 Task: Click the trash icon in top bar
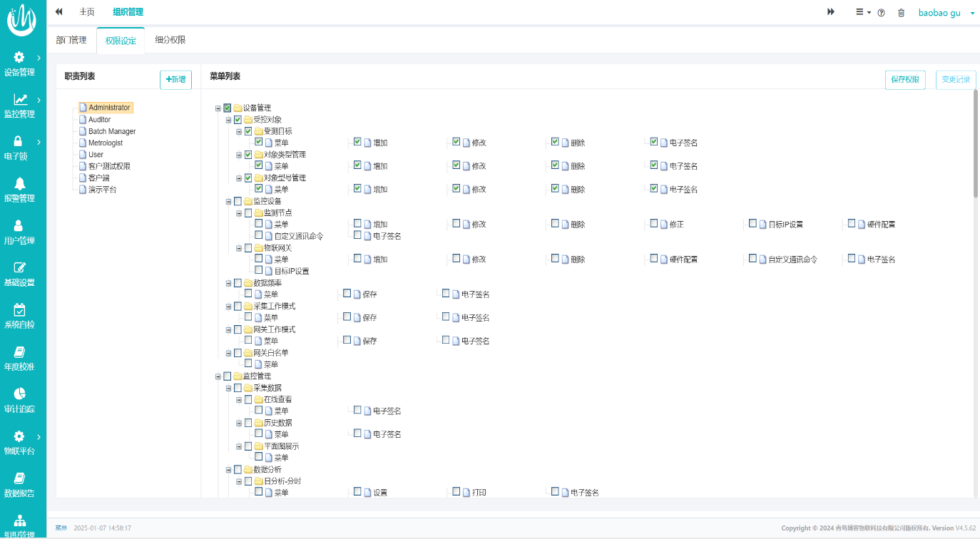point(901,13)
